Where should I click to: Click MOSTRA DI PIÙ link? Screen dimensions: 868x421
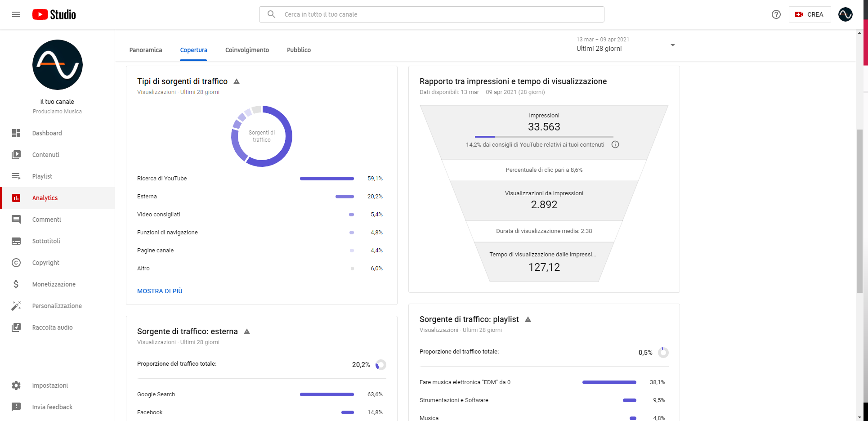pos(160,291)
